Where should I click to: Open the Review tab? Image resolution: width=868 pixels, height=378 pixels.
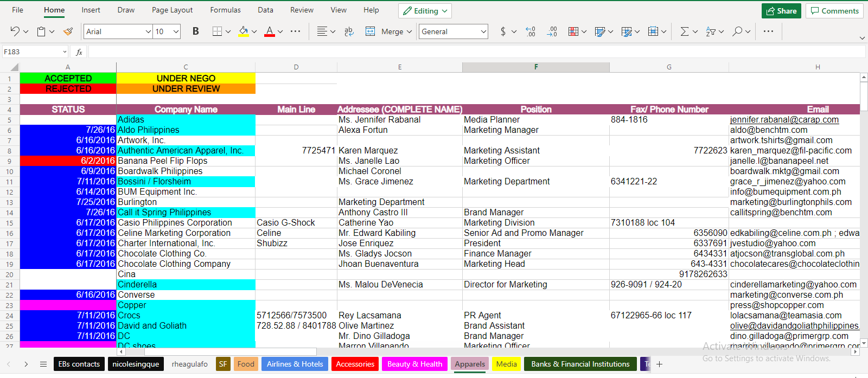click(302, 10)
